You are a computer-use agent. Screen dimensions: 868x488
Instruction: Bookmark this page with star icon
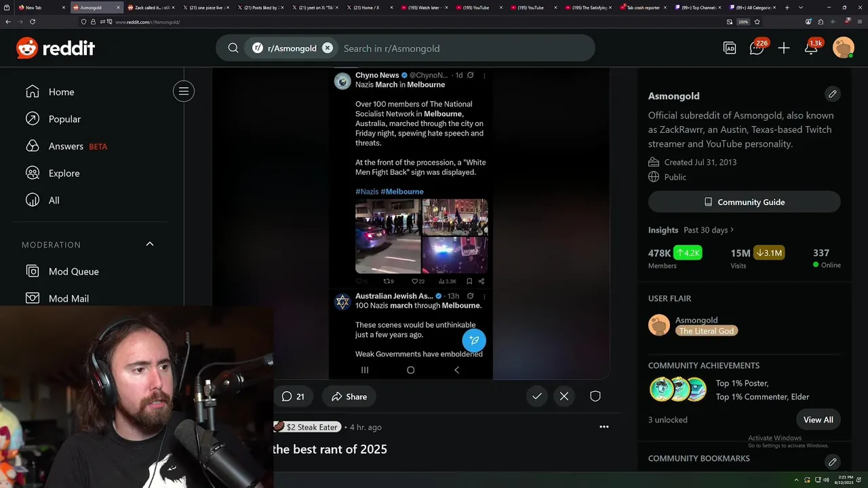(757, 22)
